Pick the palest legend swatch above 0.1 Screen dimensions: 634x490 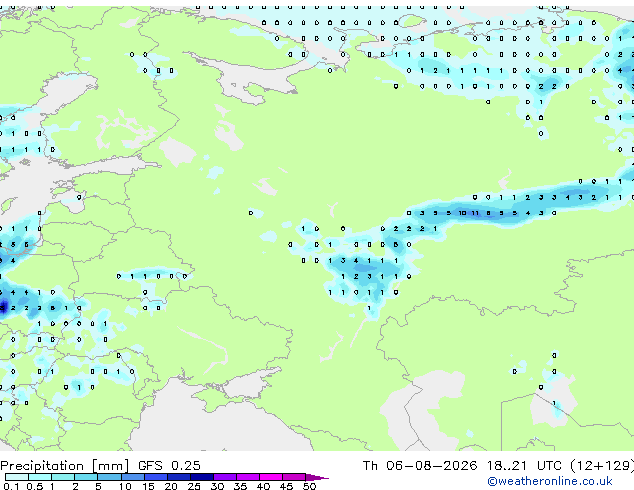[17, 477]
